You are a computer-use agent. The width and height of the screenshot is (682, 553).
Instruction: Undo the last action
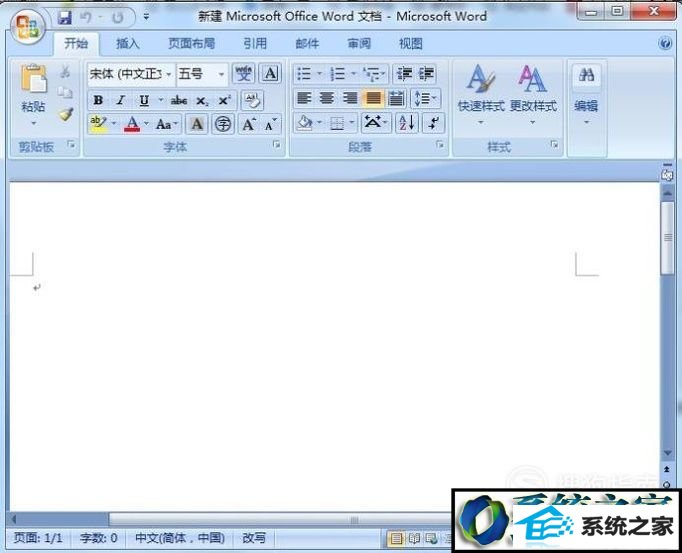point(86,17)
